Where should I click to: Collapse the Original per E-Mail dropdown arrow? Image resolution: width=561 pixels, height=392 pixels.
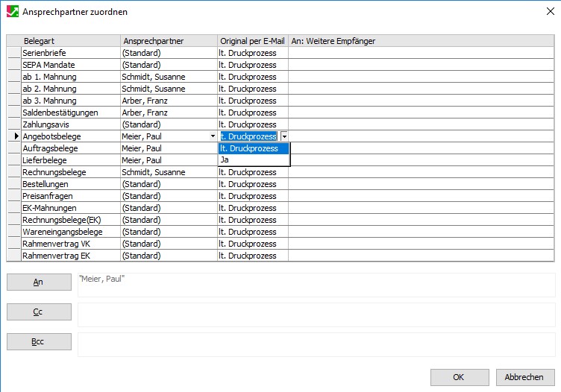click(284, 136)
